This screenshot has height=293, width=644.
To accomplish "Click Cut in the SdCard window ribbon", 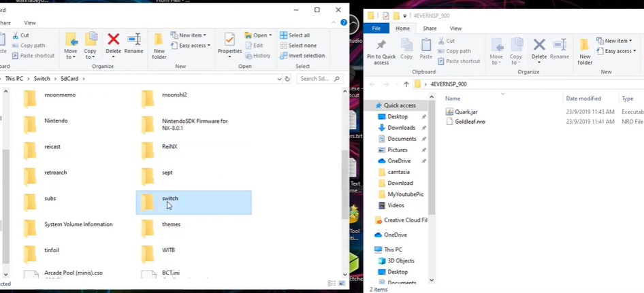I will click(x=20, y=35).
